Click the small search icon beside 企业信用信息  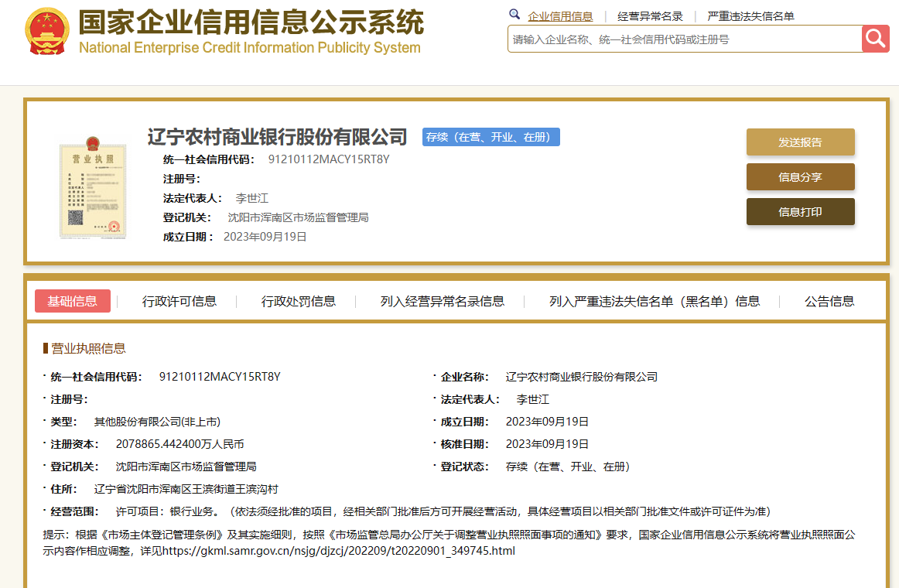pos(514,14)
